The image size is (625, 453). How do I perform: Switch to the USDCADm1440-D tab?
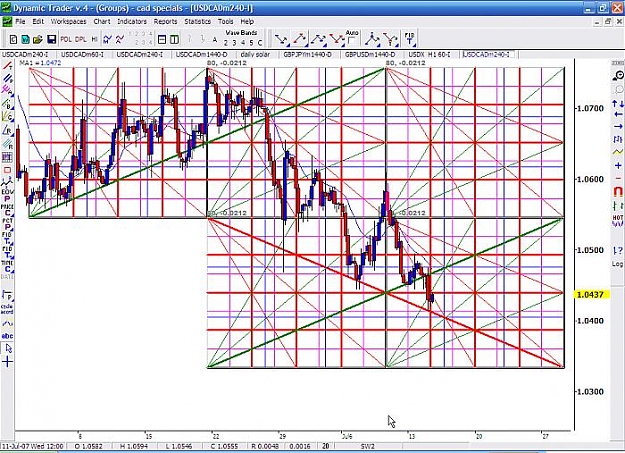pos(201,54)
